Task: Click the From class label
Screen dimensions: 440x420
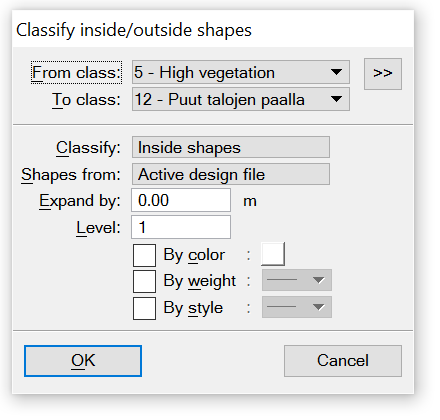Action: 76,72
